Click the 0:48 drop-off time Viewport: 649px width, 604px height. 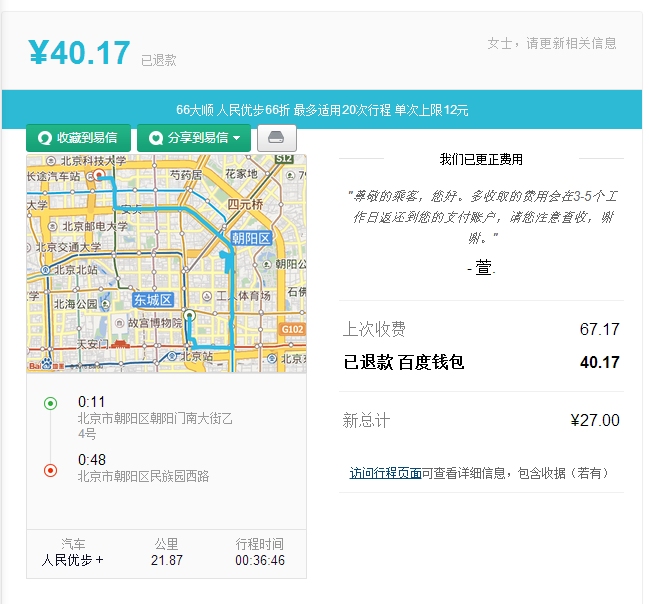tap(92, 460)
